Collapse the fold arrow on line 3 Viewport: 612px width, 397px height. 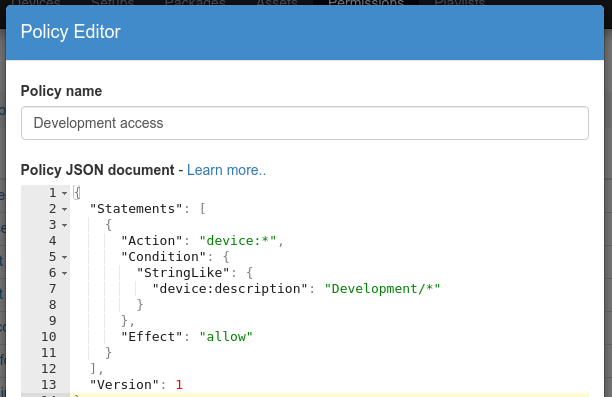coord(64,225)
